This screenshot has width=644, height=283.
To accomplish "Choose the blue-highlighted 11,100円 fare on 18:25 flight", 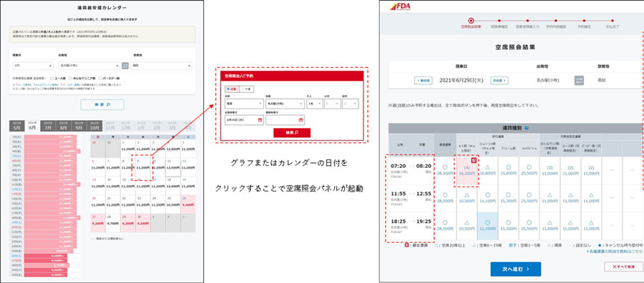I will [x=487, y=226].
